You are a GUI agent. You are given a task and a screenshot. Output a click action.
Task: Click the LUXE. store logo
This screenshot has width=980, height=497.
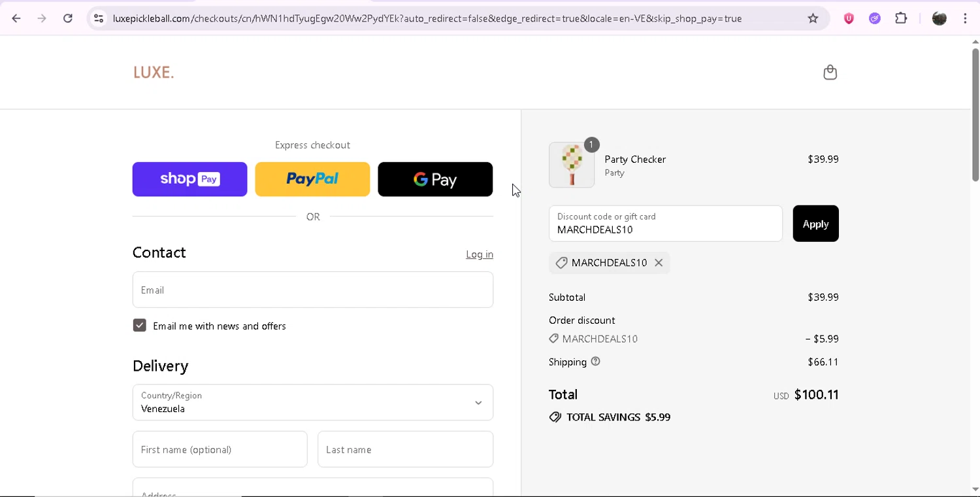click(154, 72)
